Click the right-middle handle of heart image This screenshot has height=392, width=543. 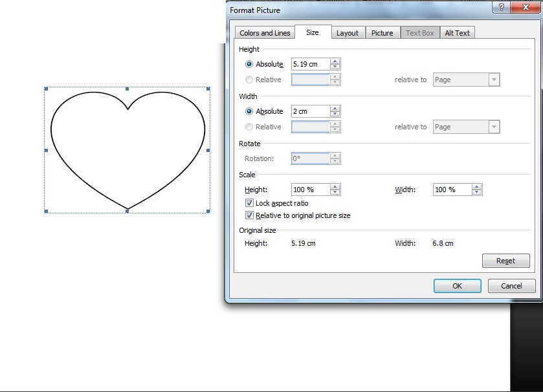(x=208, y=150)
